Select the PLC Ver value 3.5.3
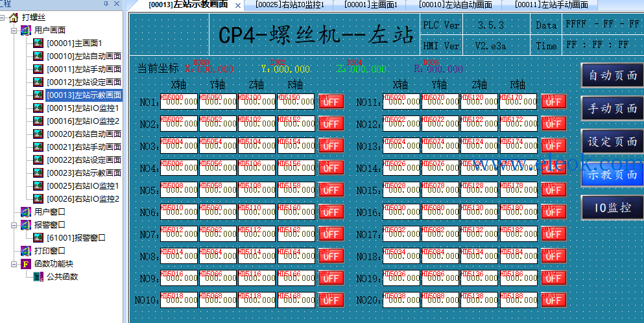 coord(491,25)
